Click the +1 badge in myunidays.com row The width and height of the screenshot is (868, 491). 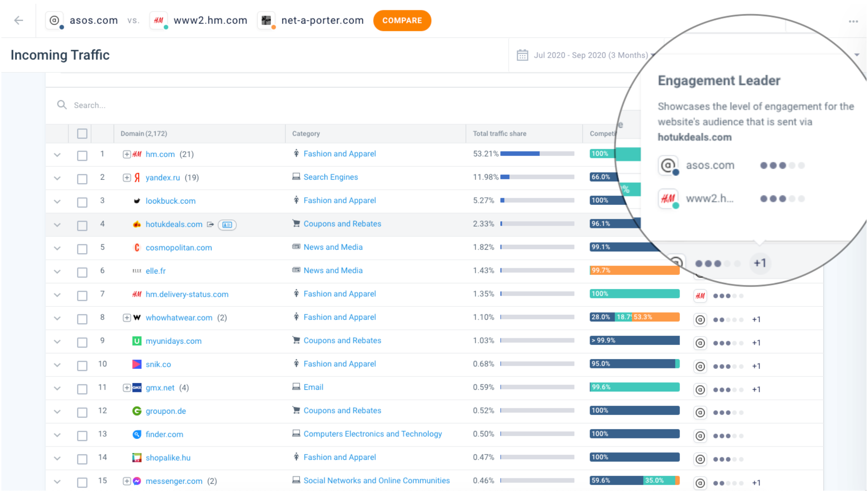pos(756,343)
